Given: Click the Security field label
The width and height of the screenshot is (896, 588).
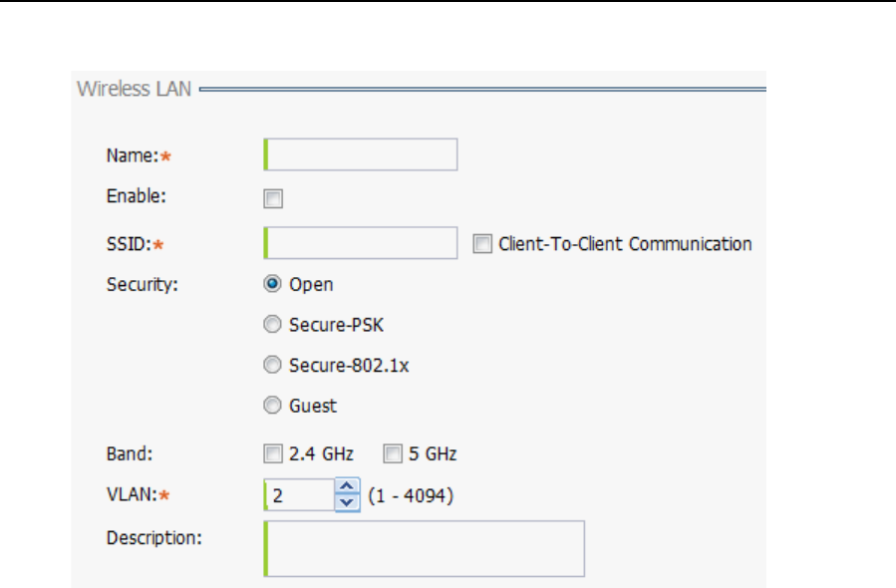Looking at the screenshot, I should [x=140, y=284].
